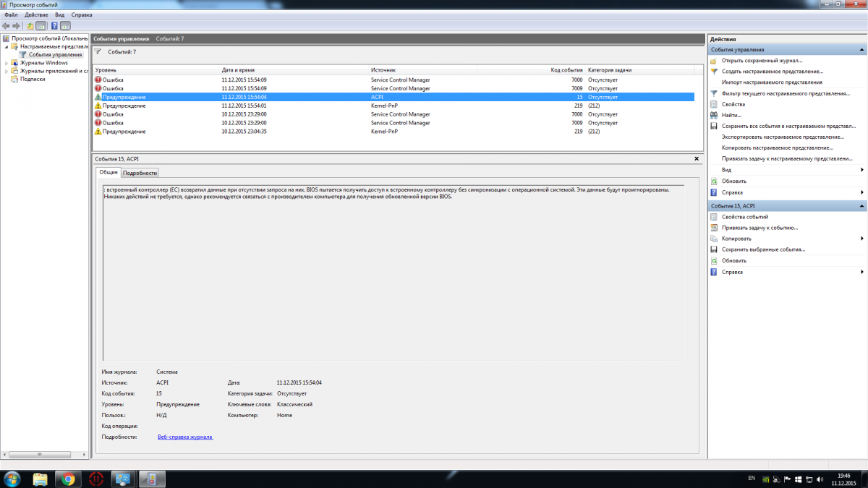Click warning icon of Kernel-PnP 11.12.2015 event

tap(98, 106)
